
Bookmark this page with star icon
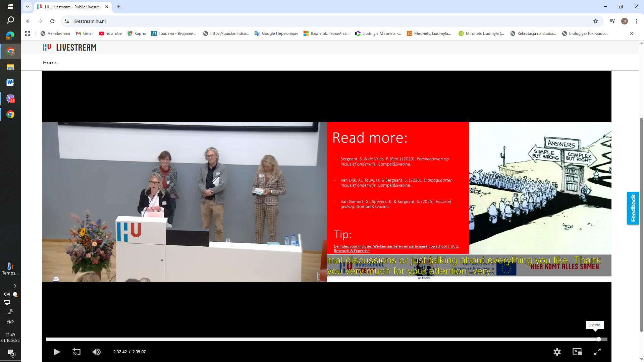click(x=596, y=21)
